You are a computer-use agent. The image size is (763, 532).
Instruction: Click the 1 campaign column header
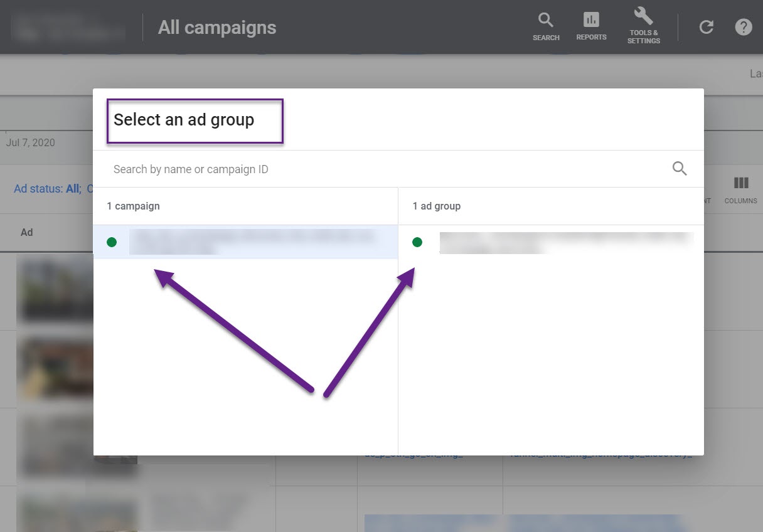tap(133, 206)
